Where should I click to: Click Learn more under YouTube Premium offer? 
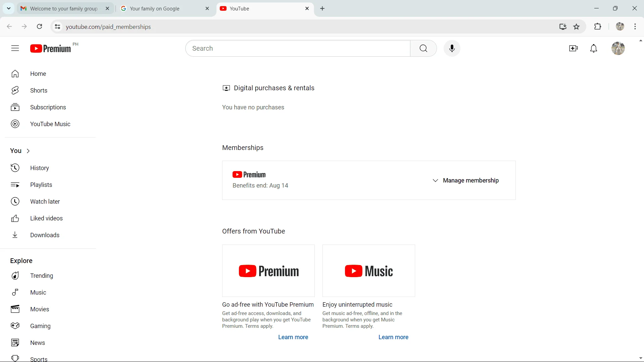point(293,337)
